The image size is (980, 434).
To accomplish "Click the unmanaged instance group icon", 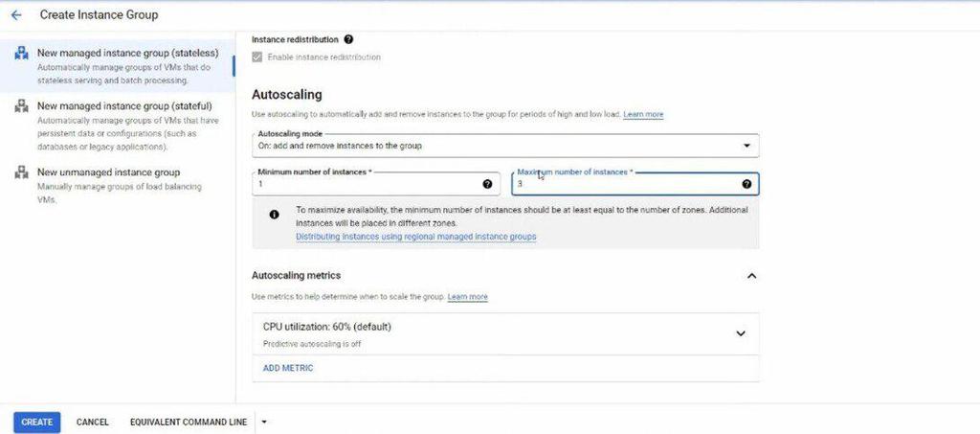I will coord(20,172).
